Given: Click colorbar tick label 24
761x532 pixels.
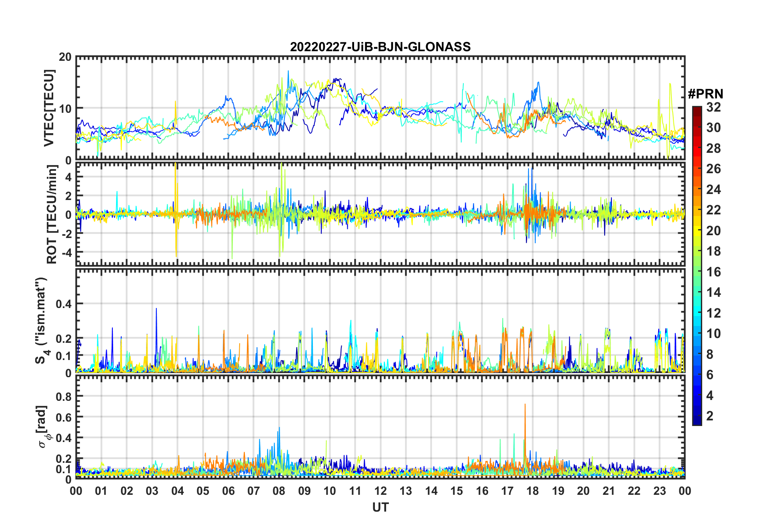Looking at the screenshot, I should (713, 190).
